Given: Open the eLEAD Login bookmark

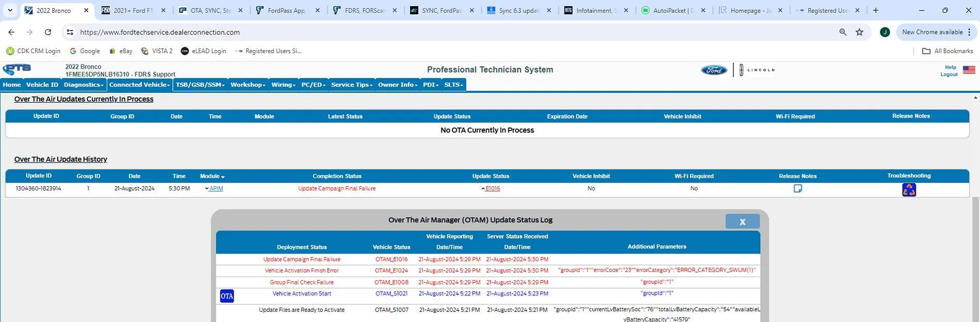Looking at the screenshot, I should tap(203, 51).
